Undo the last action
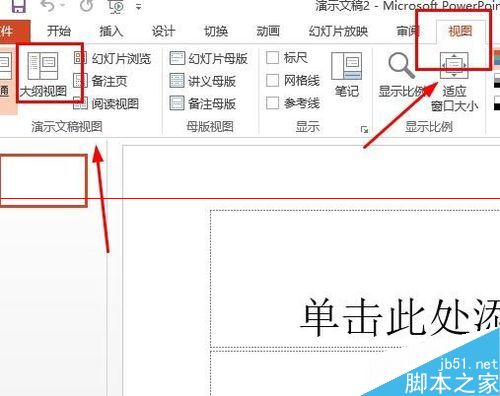Screen dimensions: 500x396 (47, 6)
